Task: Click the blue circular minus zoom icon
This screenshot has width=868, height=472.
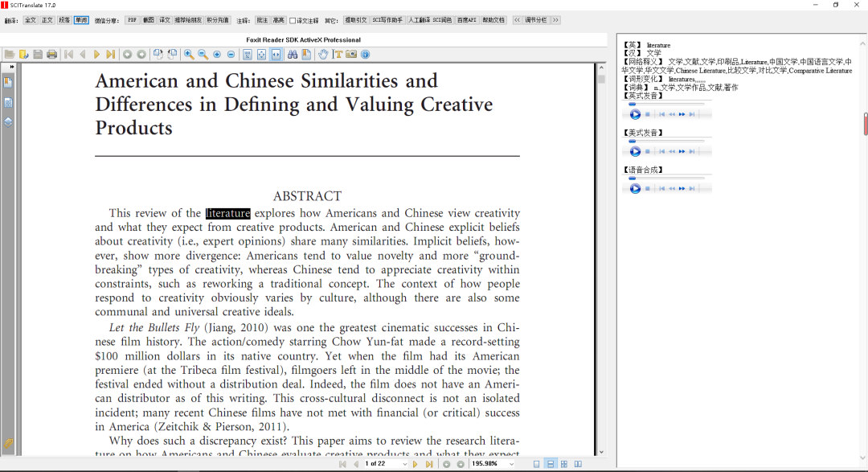Action: [x=231, y=55]
